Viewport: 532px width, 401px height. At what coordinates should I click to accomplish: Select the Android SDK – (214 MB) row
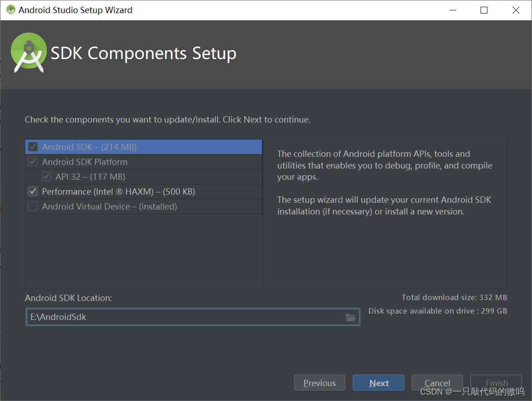[143, 147]
